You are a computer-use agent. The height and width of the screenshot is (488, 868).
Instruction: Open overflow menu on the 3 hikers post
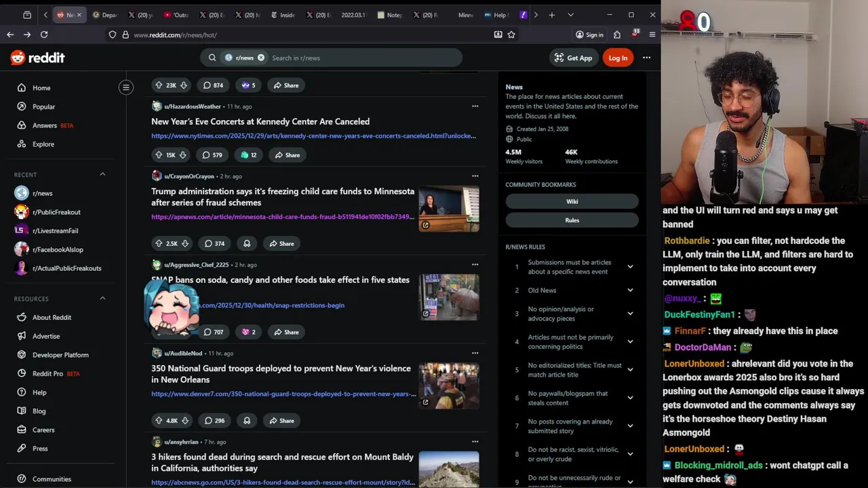pyautogui.click(x=475, y=441)
